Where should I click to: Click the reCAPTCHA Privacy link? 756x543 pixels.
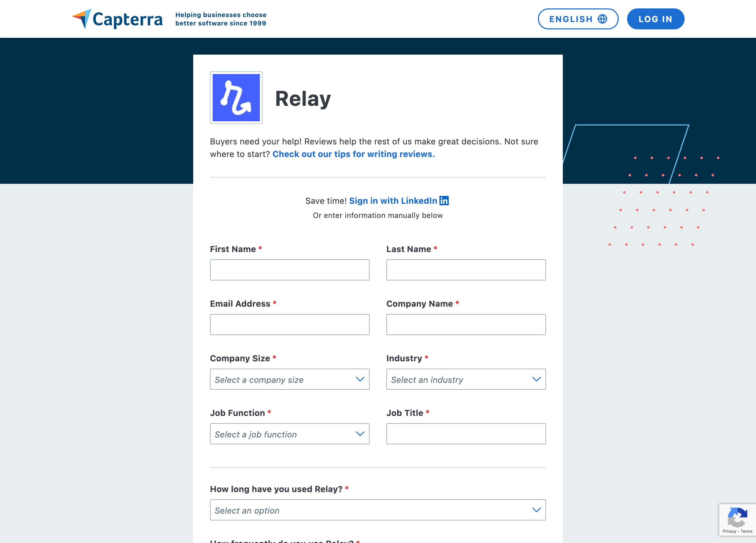tap(729, 531)
